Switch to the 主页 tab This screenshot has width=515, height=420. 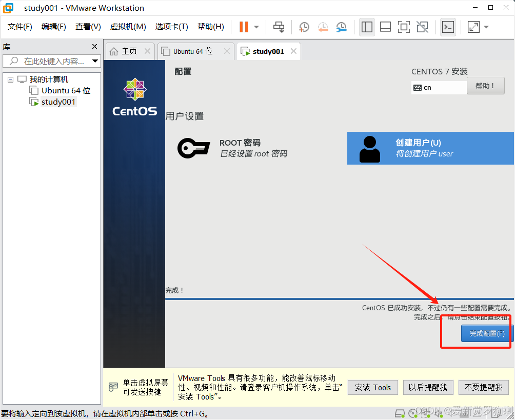click(129, 51)
